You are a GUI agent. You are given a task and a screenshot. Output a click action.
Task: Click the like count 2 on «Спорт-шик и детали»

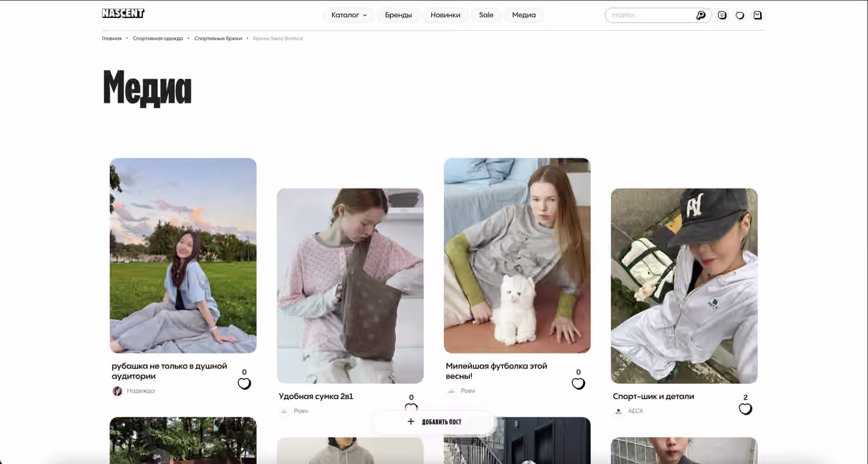point(745,397)
